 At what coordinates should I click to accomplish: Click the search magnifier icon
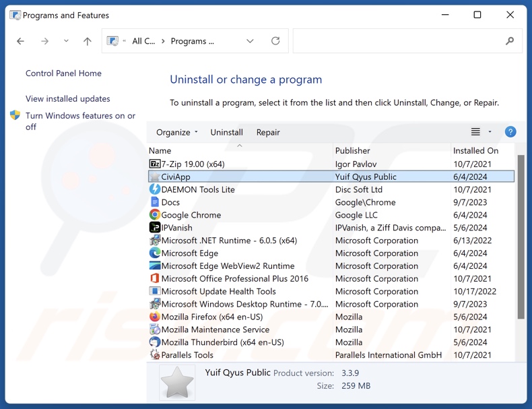[510, 41]
